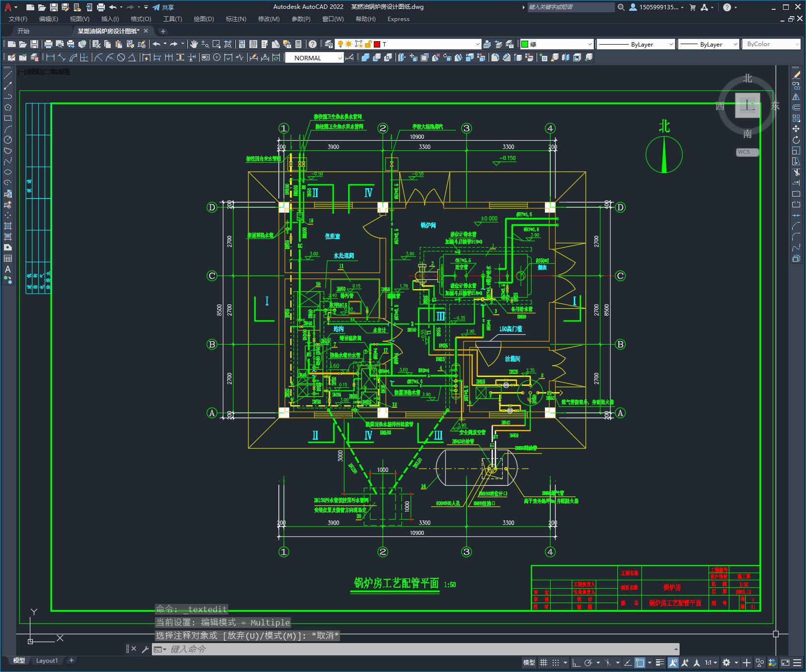Viewport: 806px width, 672px height.
Task: Click the WCS coordinate system button
Action: [x=747, y=152]
